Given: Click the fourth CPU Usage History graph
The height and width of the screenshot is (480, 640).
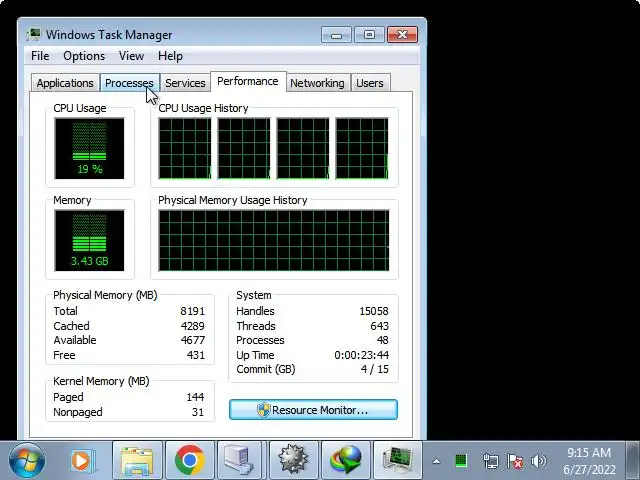Looking at the screenshot, I should pyautogui.click(x=362, y=149).
